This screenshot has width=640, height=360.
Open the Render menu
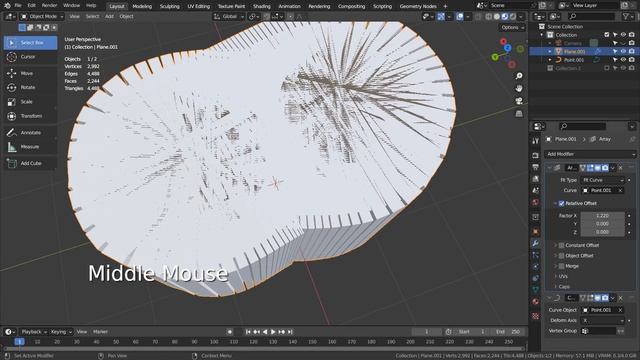(x=49, y=6)
